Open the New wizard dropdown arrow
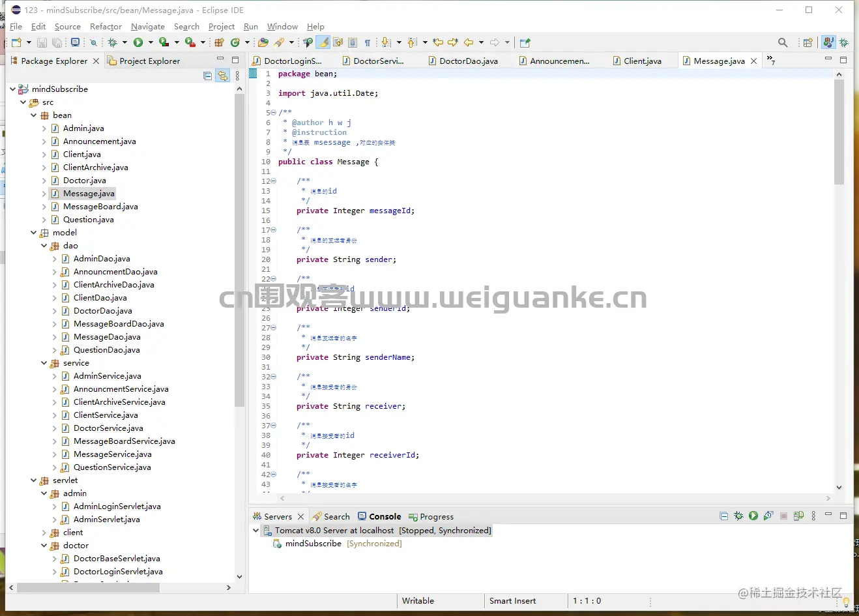Screen dimensions: 859x616 (29, 42)
